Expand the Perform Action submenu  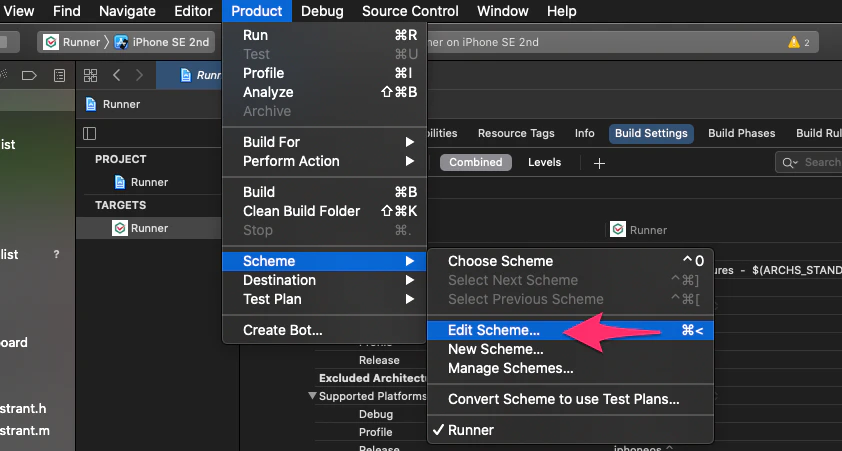pyautogui.click(x=324, y=161)
